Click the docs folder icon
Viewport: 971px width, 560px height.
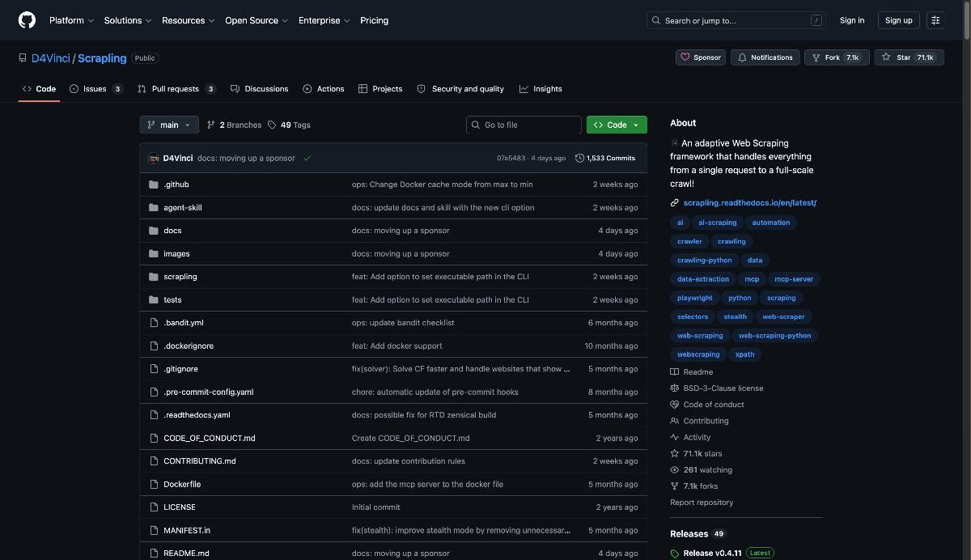[154, 231]
